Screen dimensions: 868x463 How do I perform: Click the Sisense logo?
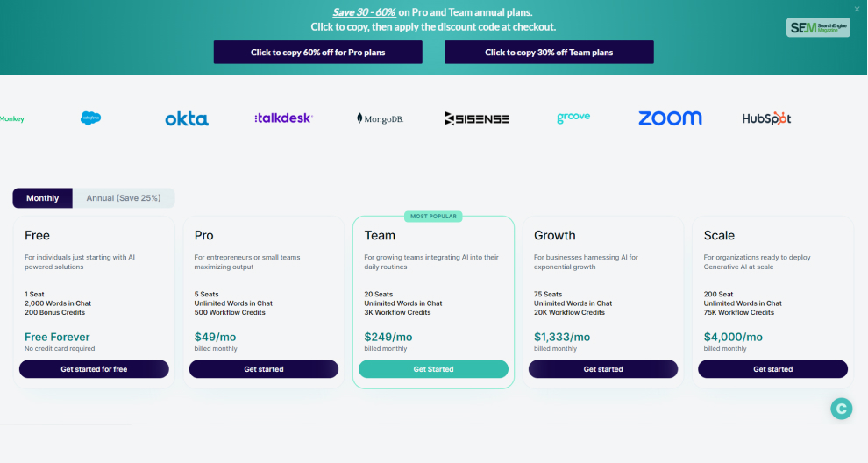[477, 118]
